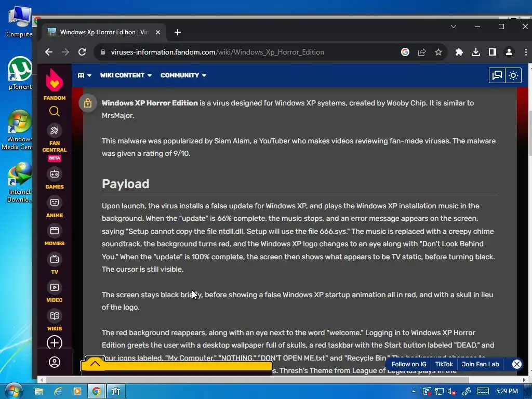Open the Chrome extensions puzzle icon
Viewport: 532px width, 399px height.
(459, 52)
